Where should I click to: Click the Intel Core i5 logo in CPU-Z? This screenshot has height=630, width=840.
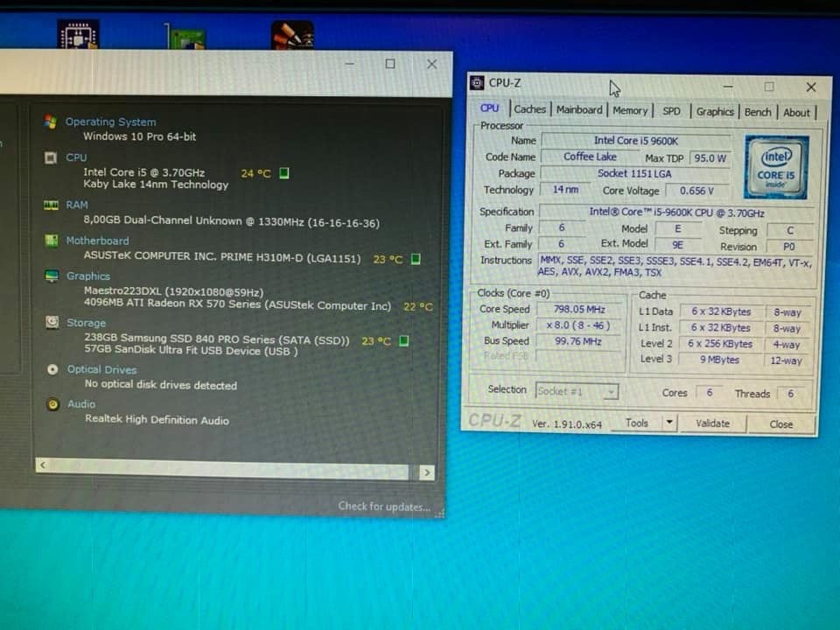pyautogui.click(x=776, y=166)
